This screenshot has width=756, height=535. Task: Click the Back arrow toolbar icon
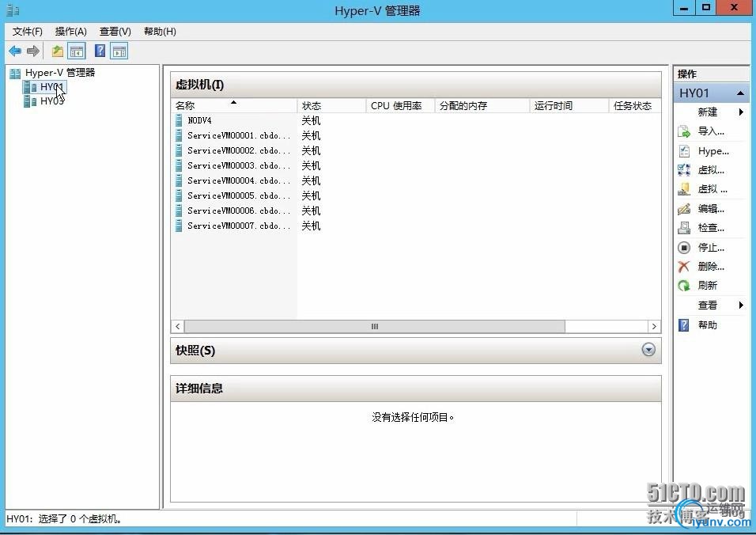pos(15,51)
